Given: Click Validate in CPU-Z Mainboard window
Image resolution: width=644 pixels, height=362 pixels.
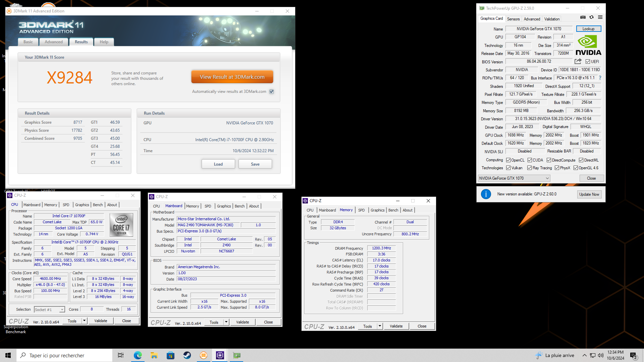Looking at the screenshot, I should click(x=243, y=322).
